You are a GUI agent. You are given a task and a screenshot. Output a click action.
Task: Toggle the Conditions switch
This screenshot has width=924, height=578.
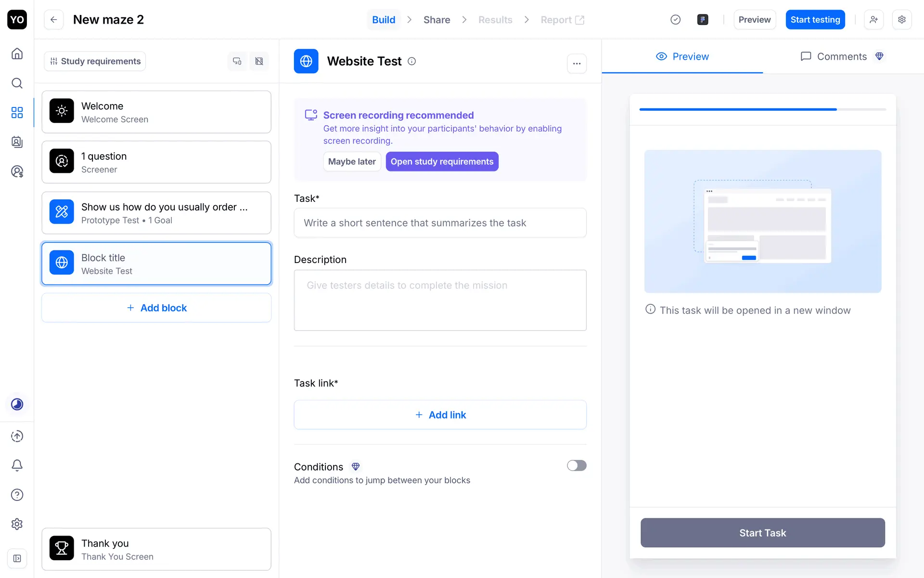(x=576, y=465)
